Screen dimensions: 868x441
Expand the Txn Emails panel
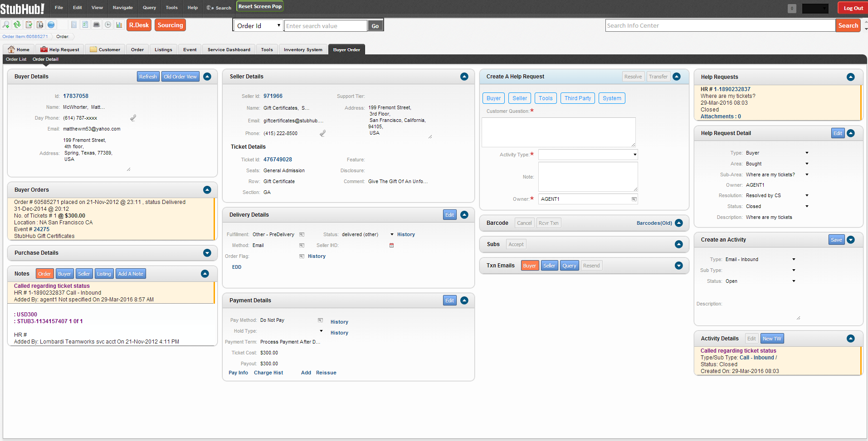(x=679, y=266)
